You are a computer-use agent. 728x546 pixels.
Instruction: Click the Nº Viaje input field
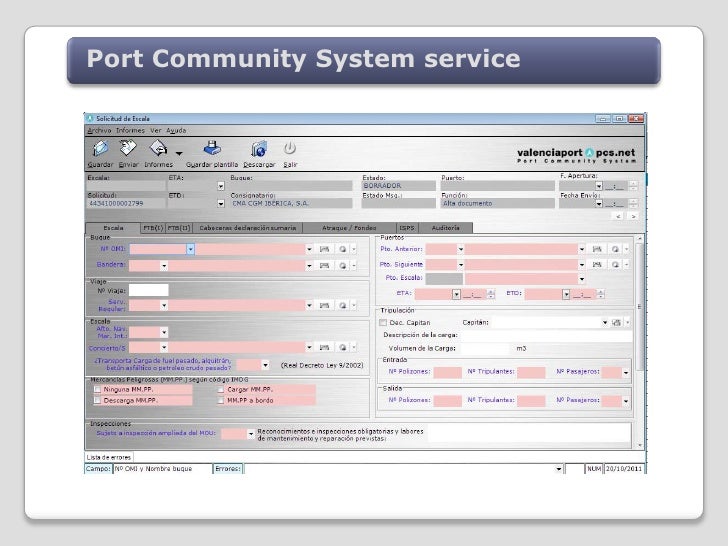(x=149, y=291)
